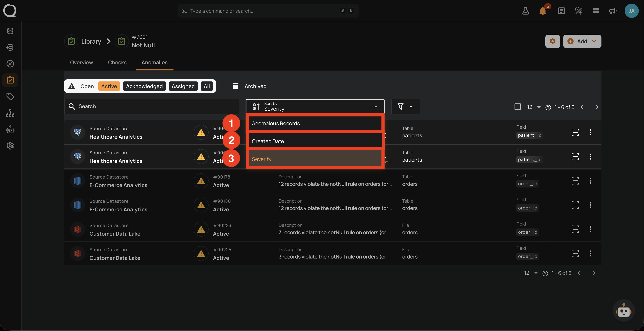Click description of anomaly #90178
644x331 pixels.
point(335,184)
